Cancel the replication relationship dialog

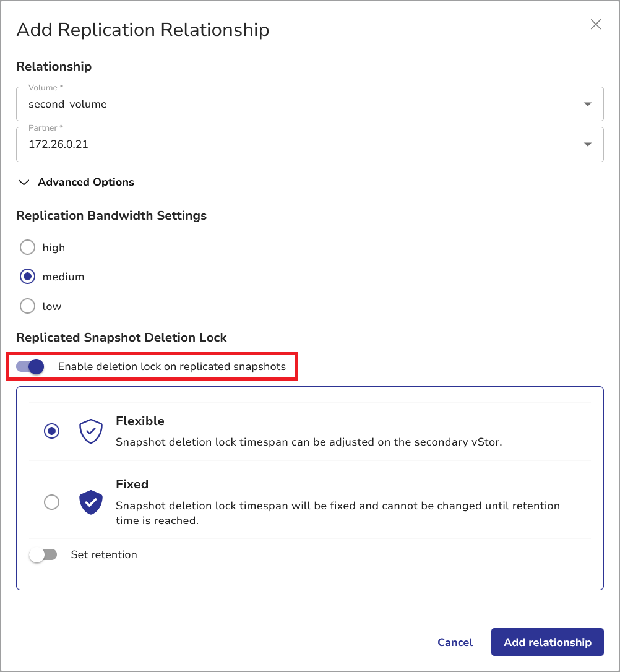click(455, 642)
